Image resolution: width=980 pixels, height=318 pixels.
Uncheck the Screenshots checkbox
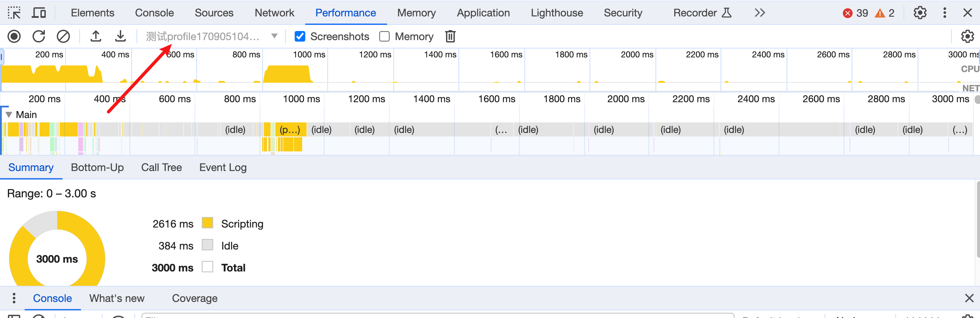tap(300, 37)
